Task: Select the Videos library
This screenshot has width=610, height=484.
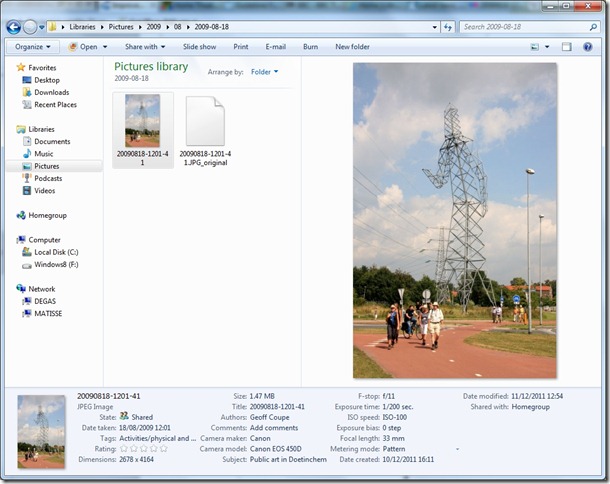Action: (45, 190)
